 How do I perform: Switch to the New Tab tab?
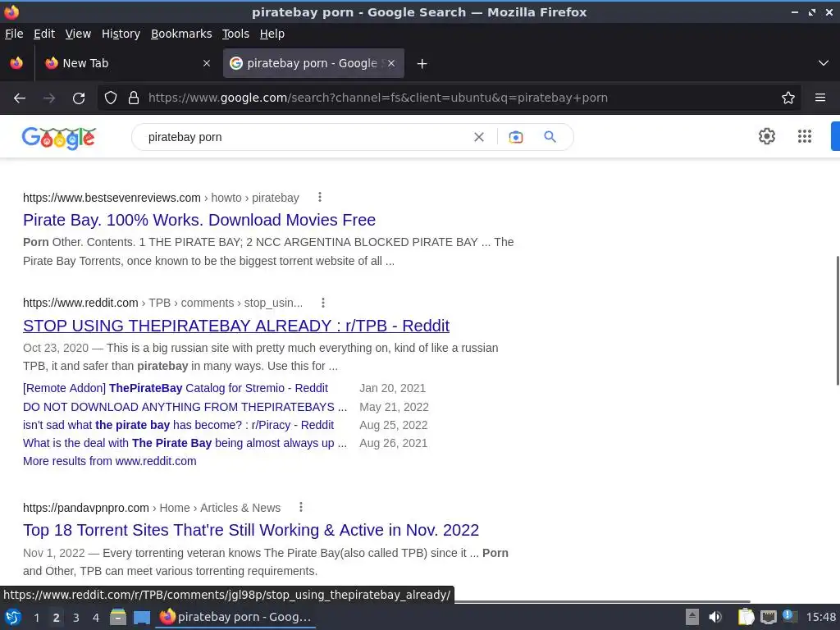pos(126,63)
